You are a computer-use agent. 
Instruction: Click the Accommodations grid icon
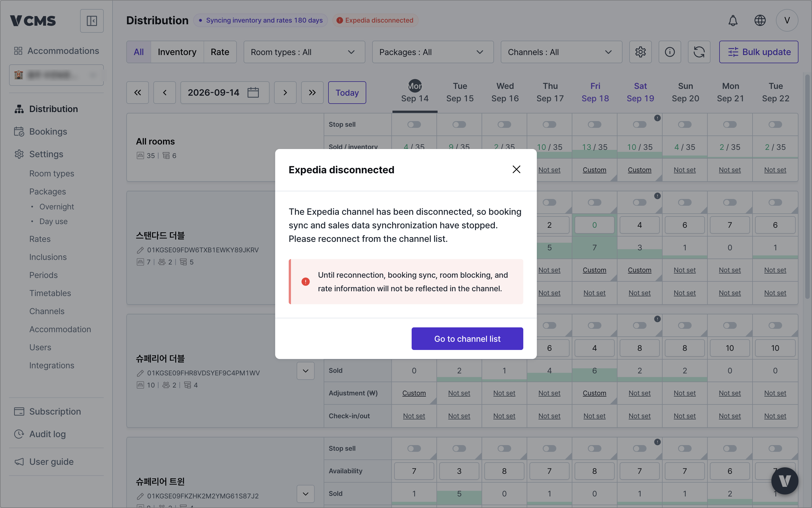18,51
